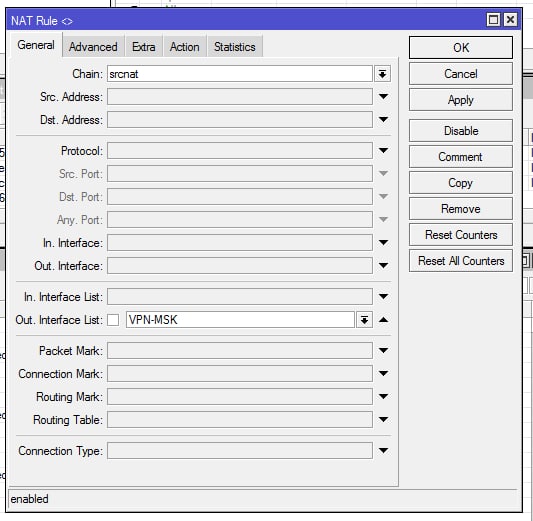
Task: Open the Out. Interface List dropdown
Action: tap(364, 319)
